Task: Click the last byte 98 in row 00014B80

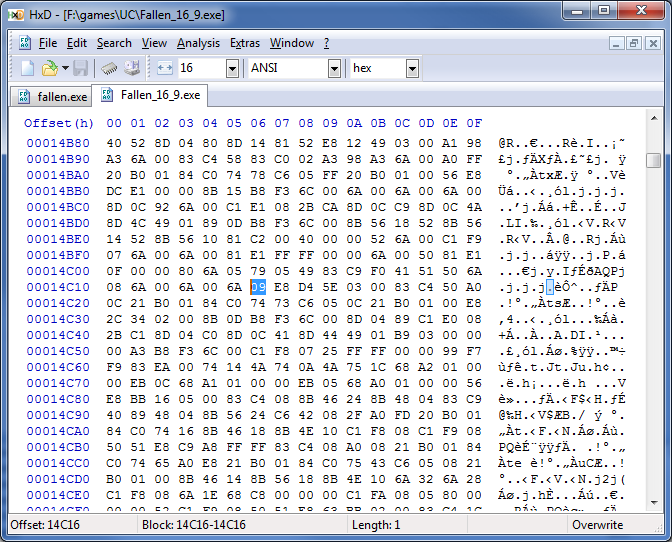Action: coord(474,143)
